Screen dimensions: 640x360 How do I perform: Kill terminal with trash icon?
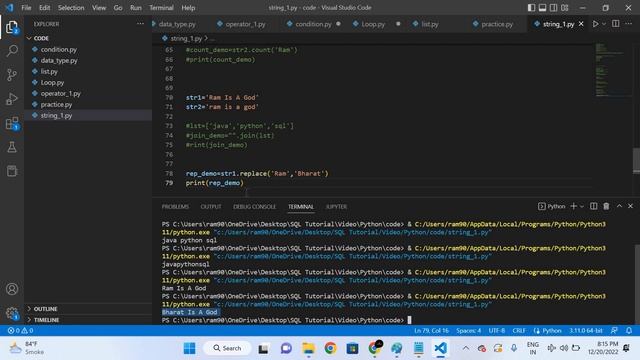click(606, 207)
